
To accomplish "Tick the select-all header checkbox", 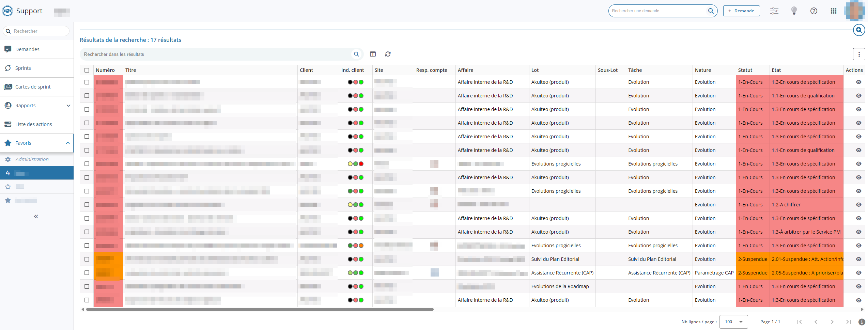I will pyautogui.click(x=87, y=70).
